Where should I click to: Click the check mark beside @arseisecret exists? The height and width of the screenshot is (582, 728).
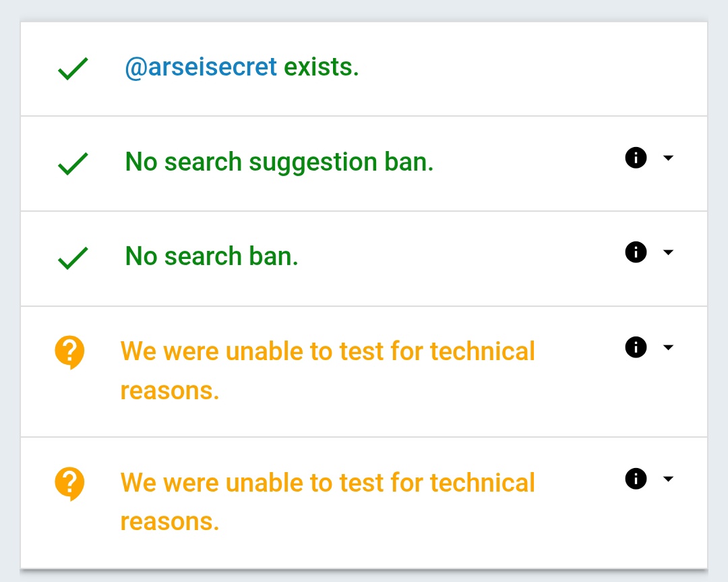[x=73, y=69]
